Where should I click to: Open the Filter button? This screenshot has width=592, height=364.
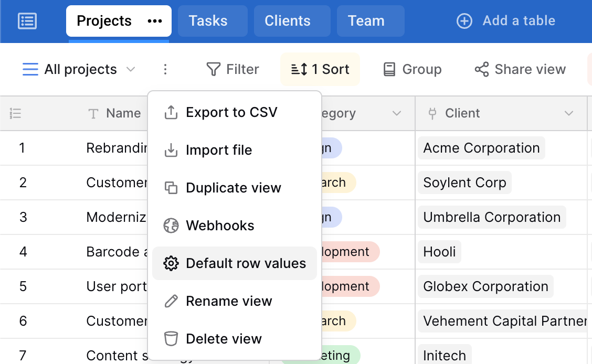pyautogui.click(x=232, y=69)
